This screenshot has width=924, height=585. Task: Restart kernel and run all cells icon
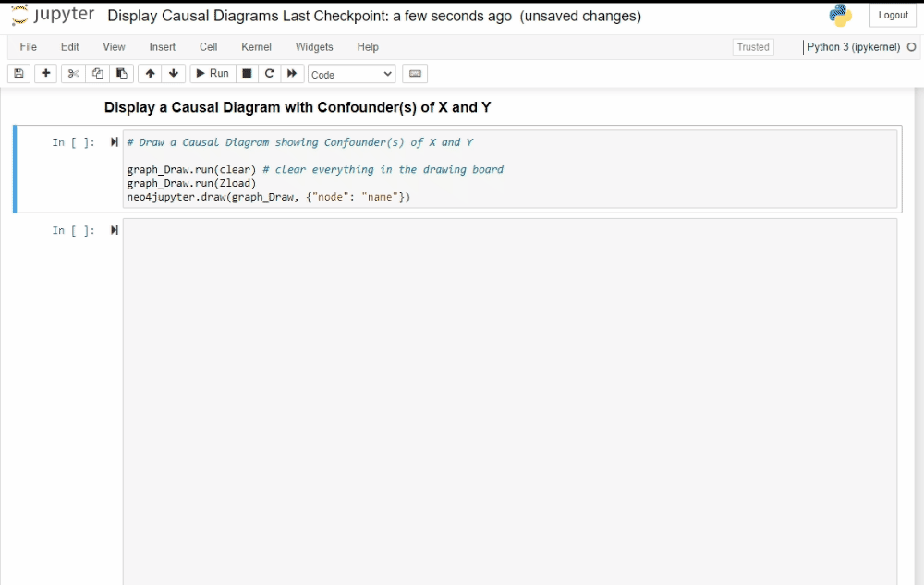pos(292,74)
